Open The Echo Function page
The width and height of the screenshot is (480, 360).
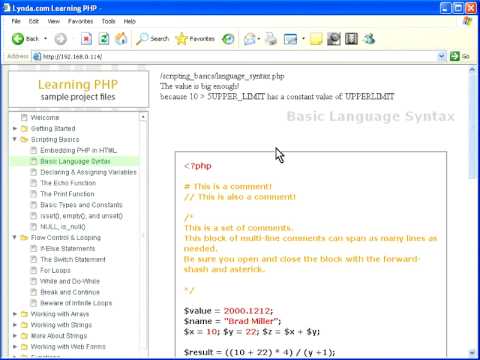(68, 183)
